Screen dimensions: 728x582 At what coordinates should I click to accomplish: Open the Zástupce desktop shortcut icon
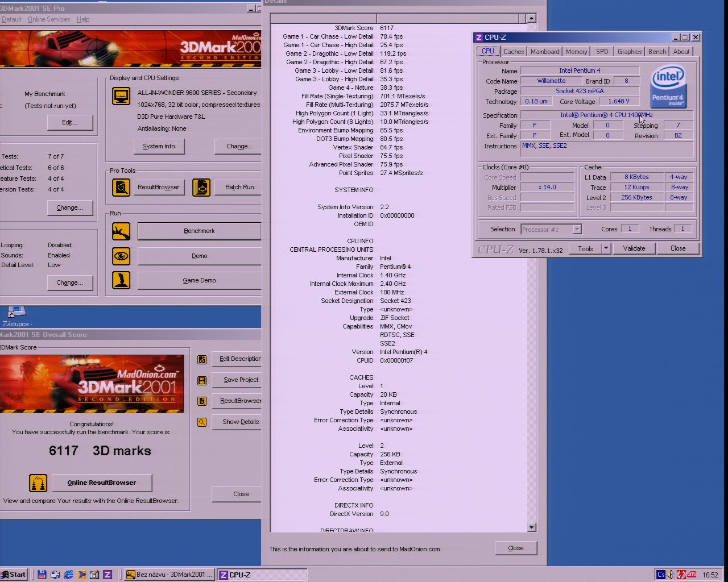[17, 316]
